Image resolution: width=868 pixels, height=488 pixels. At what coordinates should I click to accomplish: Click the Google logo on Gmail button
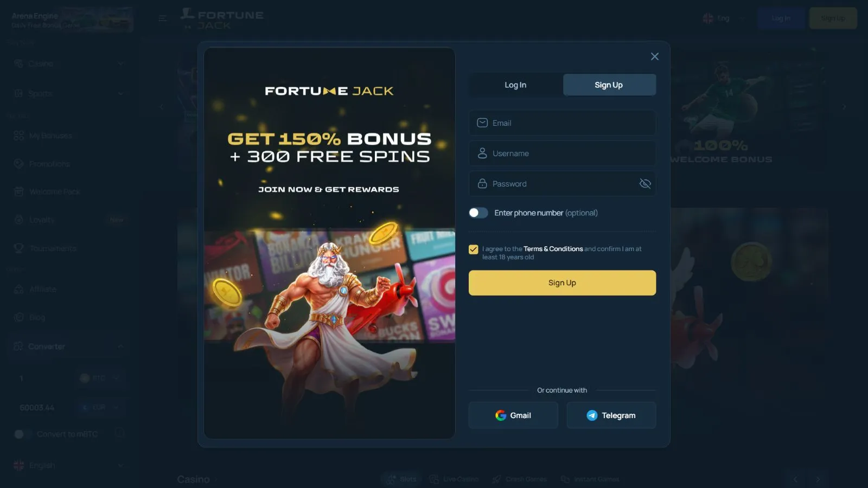pyautogui.click(x=501, y=415)
